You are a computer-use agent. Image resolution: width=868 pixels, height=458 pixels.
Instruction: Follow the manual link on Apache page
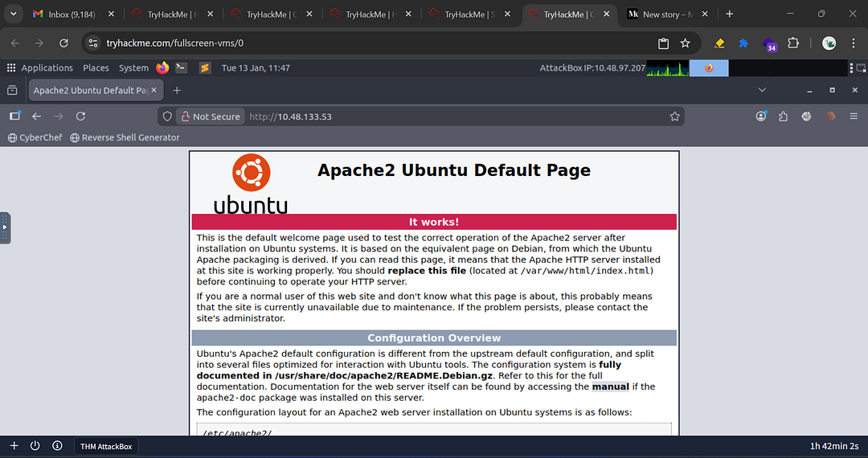point(610,386)
